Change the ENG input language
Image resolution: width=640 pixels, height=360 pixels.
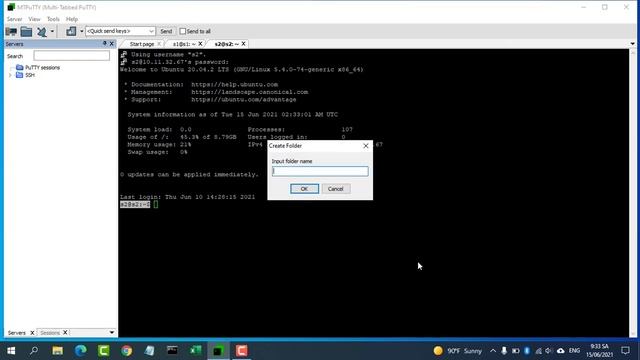click(574, 351)
